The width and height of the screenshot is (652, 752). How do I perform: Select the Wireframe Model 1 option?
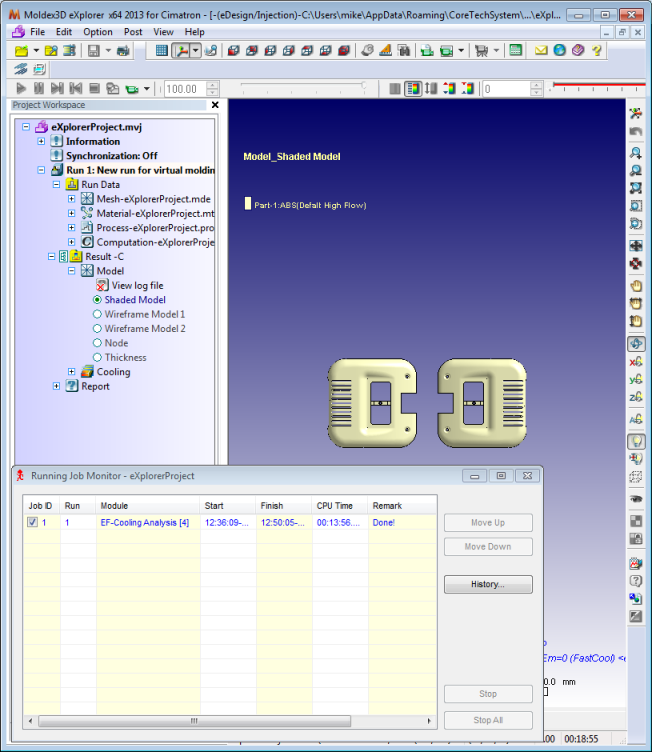point(97,314)
